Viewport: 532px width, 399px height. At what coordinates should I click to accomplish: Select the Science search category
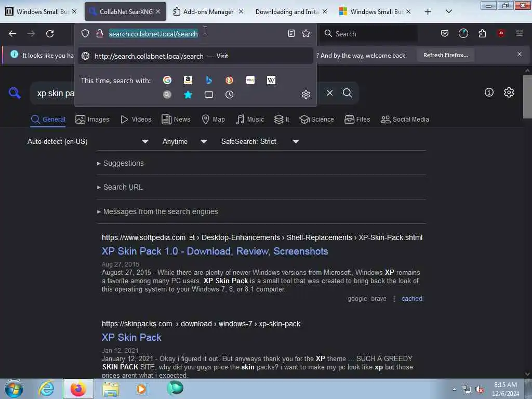click(x=316, y=119)
